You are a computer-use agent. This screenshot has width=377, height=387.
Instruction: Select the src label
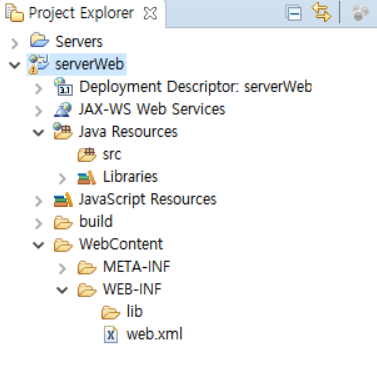112,154
